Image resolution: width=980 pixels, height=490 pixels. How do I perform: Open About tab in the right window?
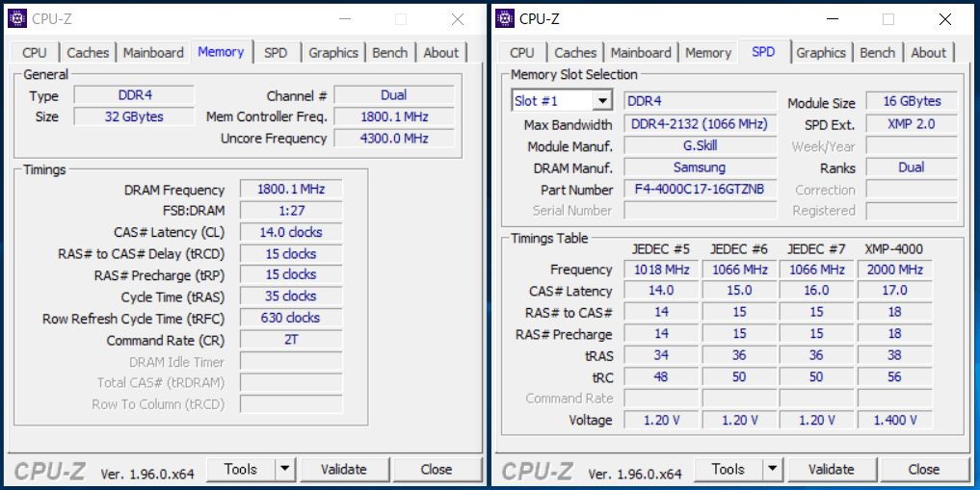[929, 52]
